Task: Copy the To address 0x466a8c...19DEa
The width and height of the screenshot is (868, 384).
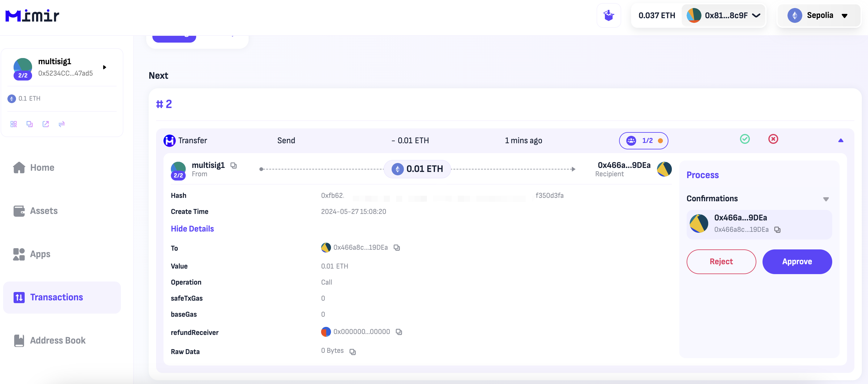Action: pos(397,248)
